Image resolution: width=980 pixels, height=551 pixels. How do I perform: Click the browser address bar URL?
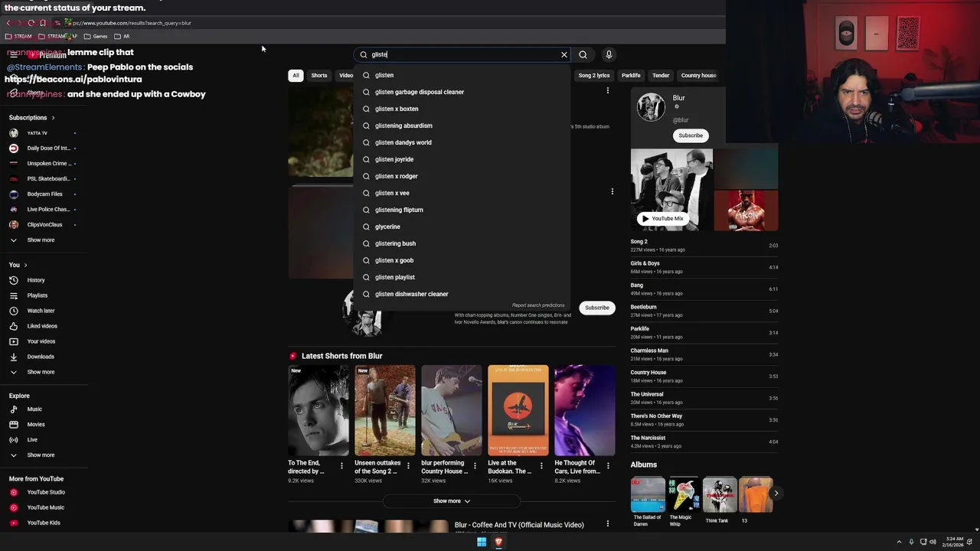(x=132, y=23)
